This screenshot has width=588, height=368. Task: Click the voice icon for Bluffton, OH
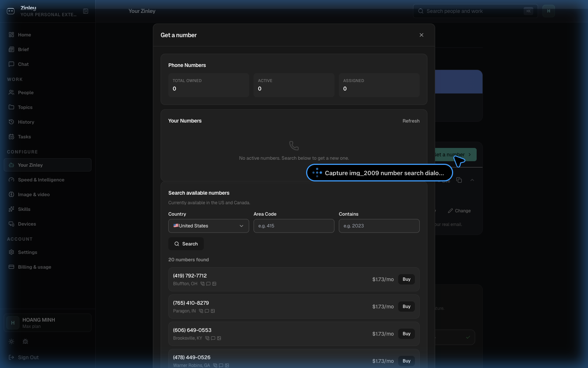(202, 284)
